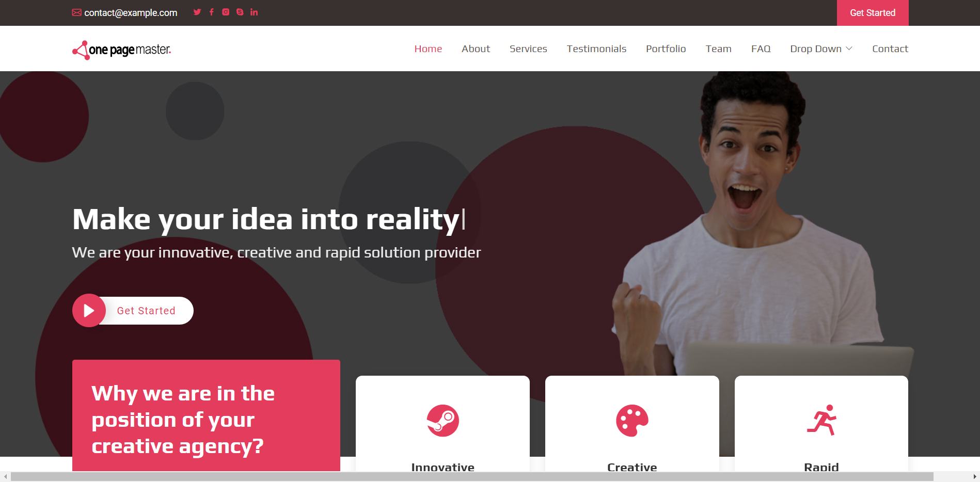Click the LinkedIn icon in top bar

click(x=254, y=12)
